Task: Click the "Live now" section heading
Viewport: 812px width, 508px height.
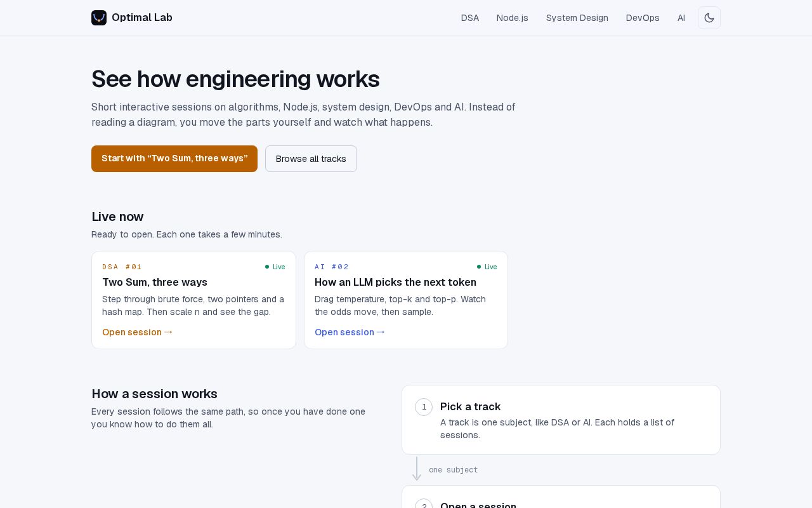Action: click(117, 217)
